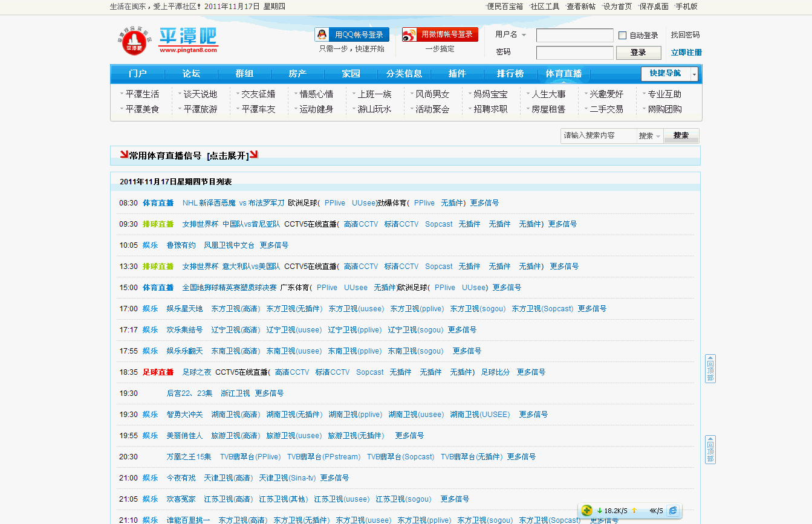This screenshot has width=812, height=524.
Task: Enable the 自动登录 checkbox
Action: coord(622,36)
